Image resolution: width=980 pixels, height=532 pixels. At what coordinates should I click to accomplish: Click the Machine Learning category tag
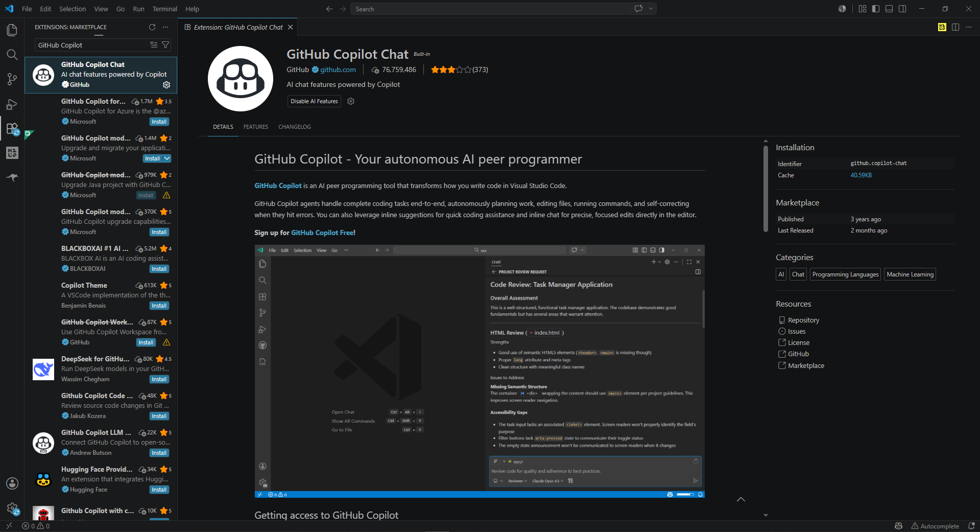[910, 274]
